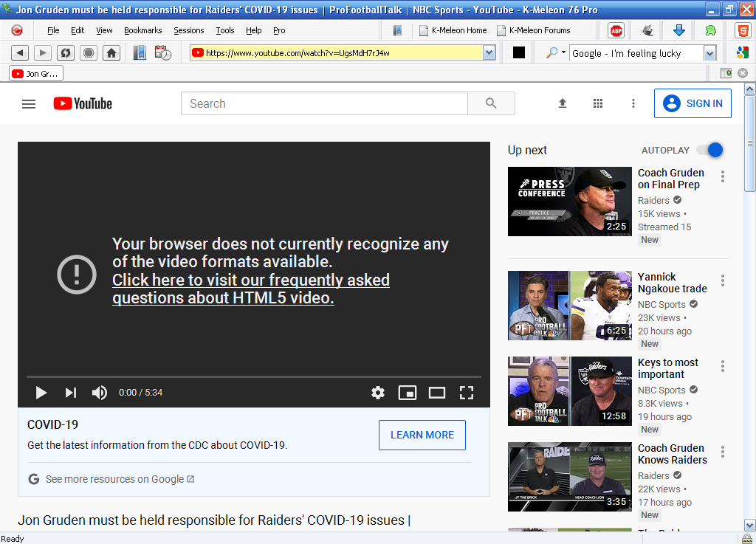756x544 pixels.
Task: Open the video player Settings gear
Action: pyautogui.click(x=378, y=393)
